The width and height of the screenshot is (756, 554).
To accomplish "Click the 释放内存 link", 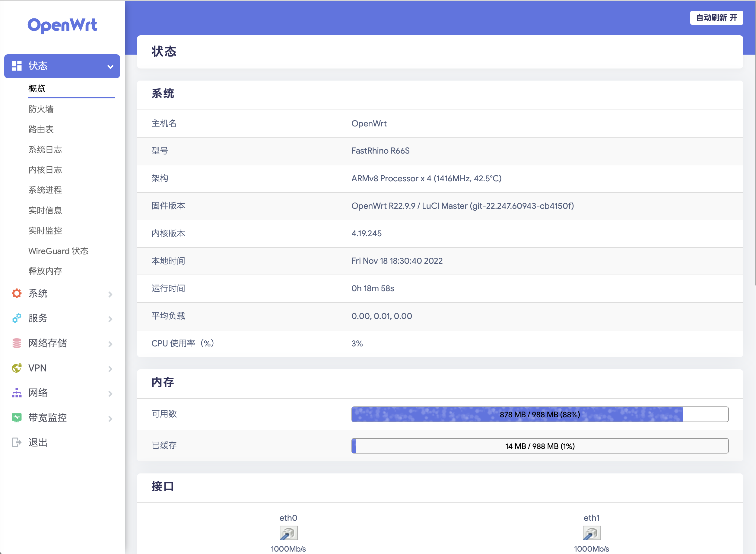I will click(45, 271).
